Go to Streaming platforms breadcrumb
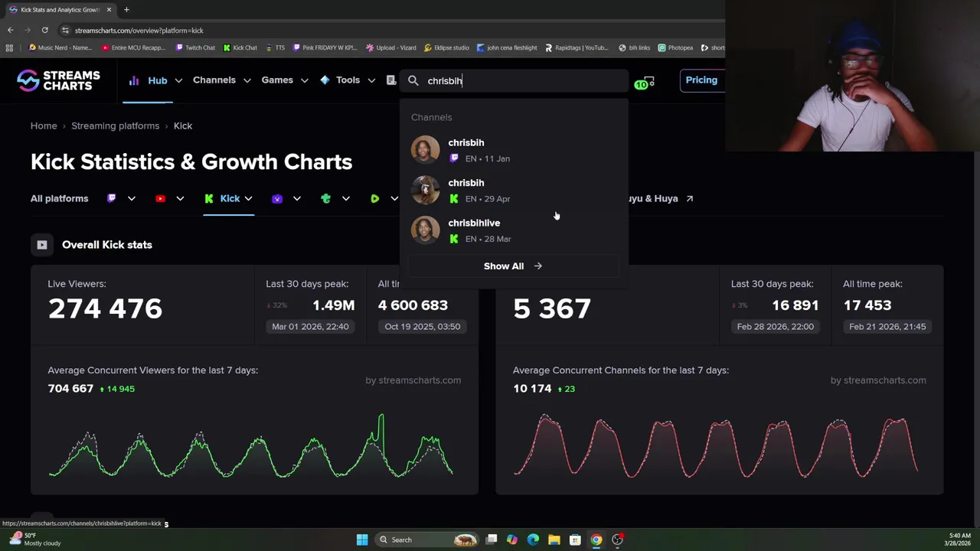The width and height of the screenshot is (980, 551). (x=115, y=126)
